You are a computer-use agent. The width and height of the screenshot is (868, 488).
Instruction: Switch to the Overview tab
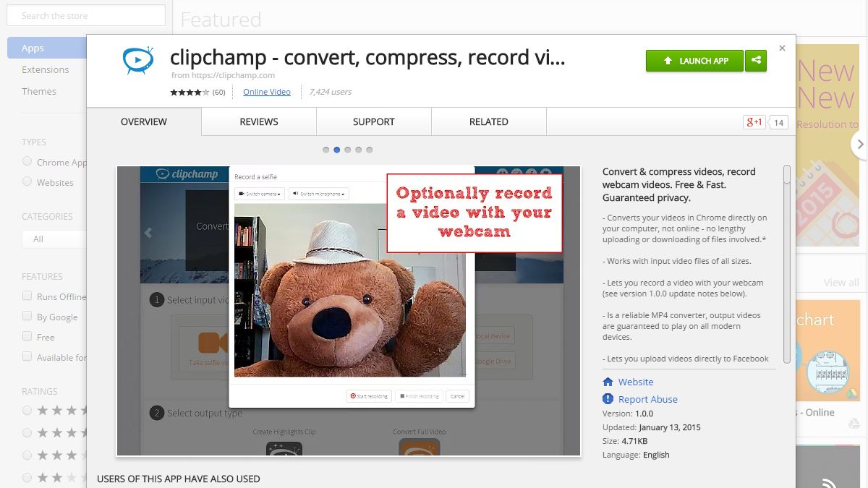144,121
